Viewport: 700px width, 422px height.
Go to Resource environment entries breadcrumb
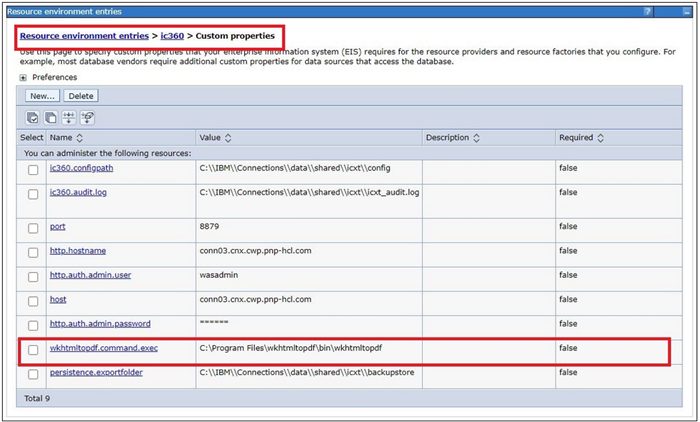click(83, 36)
